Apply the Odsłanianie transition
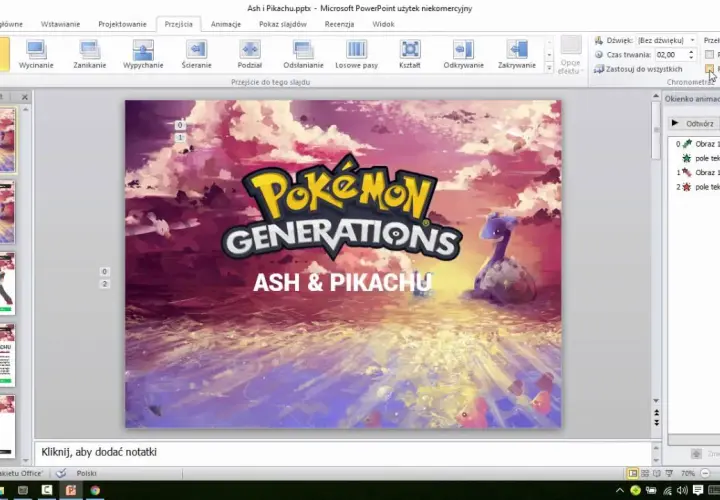Viewport: 720px width, 500px height. pyautogui.click(x=304, y=54)
